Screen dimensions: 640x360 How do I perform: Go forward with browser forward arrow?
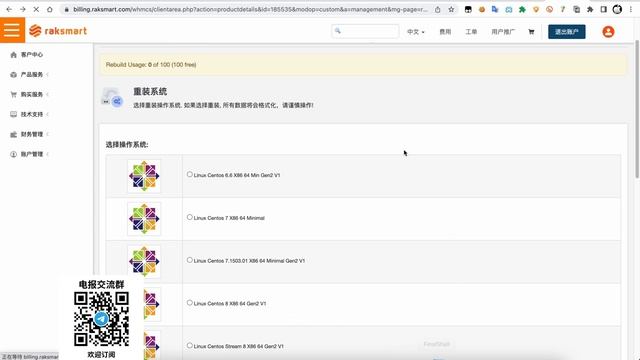pyautogui.click(x=22, y=9)
